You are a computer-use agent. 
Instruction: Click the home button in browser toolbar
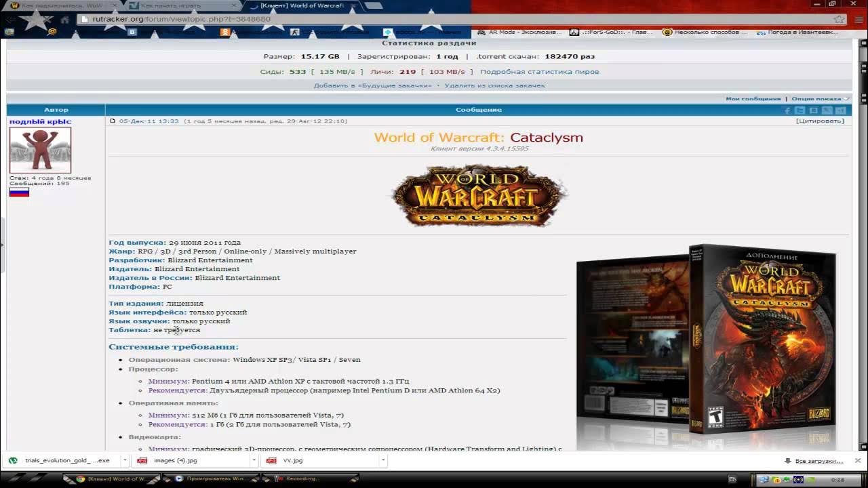coord(65,19)
